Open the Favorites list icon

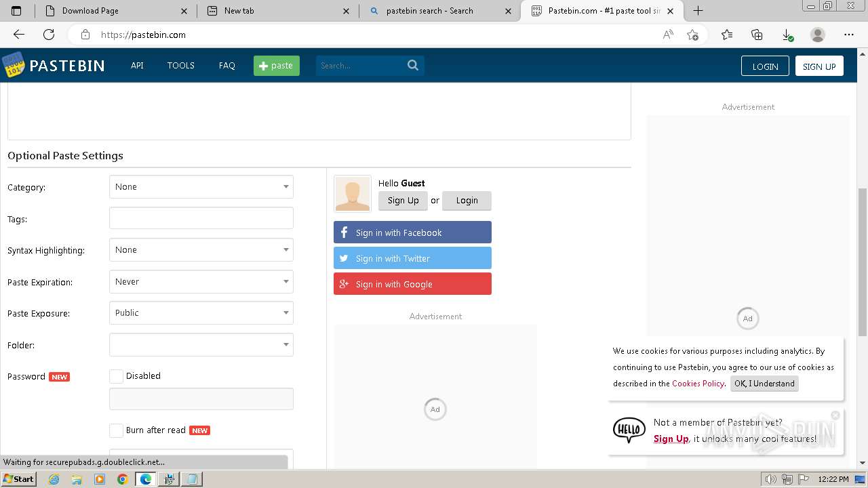727,35
